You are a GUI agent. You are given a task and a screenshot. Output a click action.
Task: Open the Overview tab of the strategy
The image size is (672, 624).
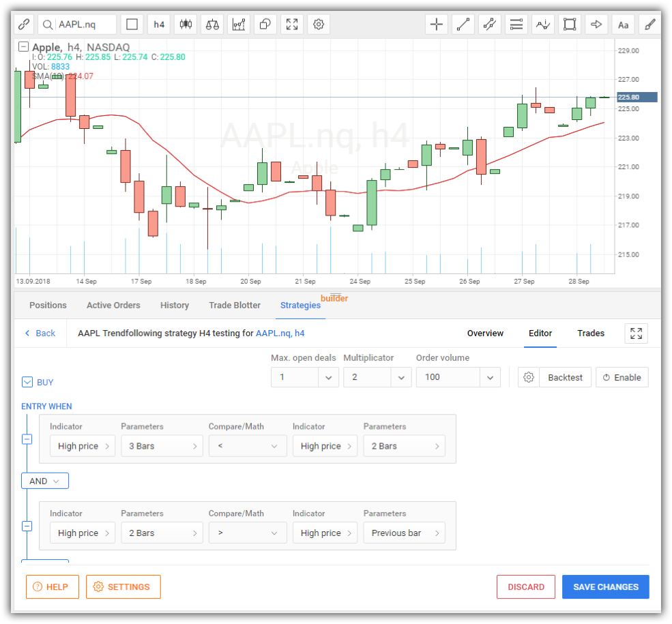click(x=485, y=333)
